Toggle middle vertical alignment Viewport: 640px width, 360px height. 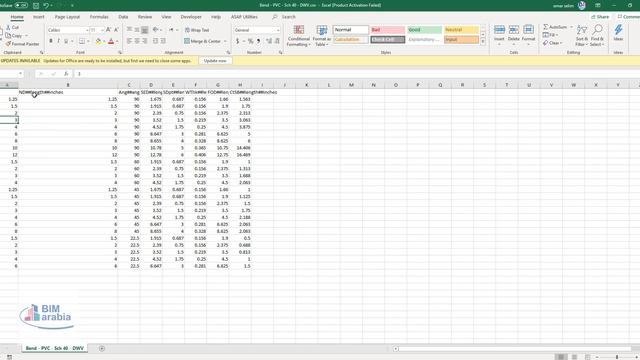click(137, 30)
